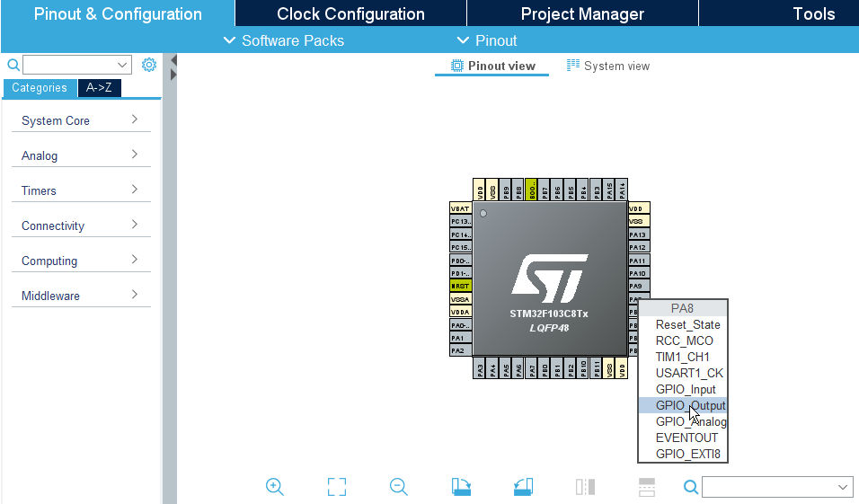
Task: Show the Categories list tab
Action: point(40,88)
